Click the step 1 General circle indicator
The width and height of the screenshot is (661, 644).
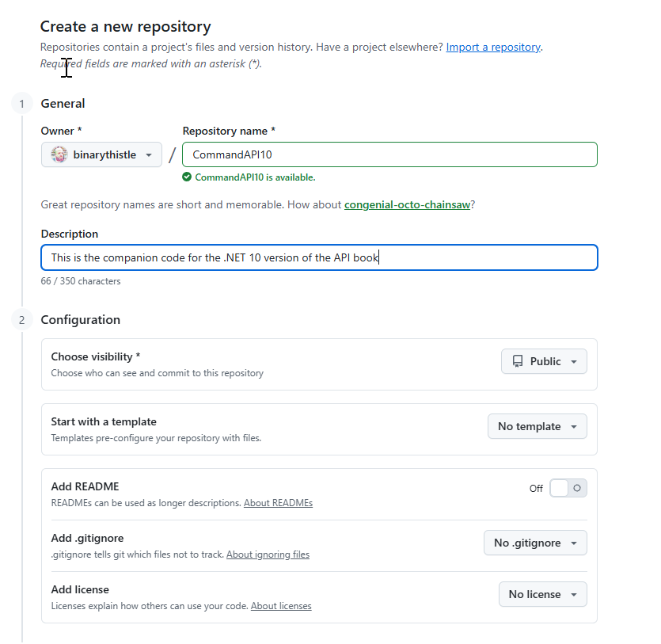coord(21,103)
